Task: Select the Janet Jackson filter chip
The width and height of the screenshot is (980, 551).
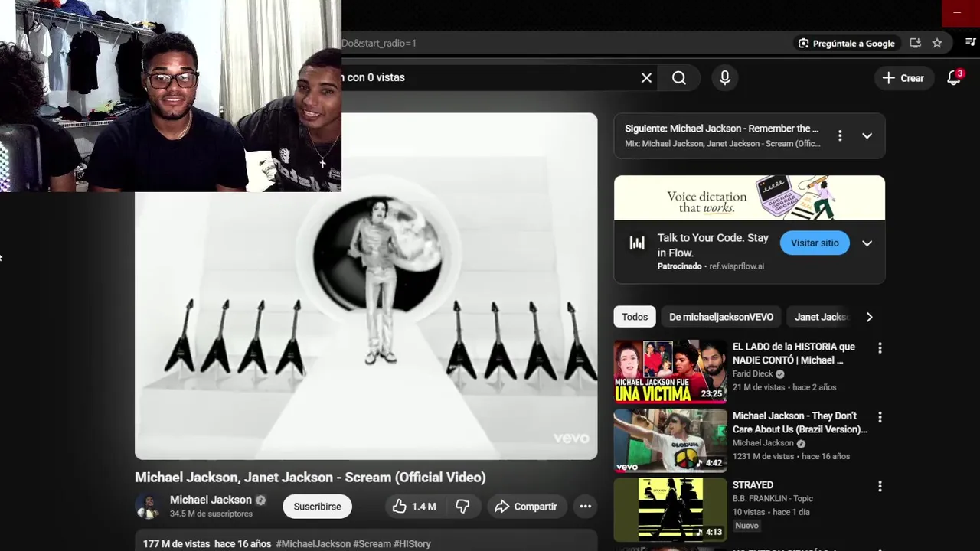Action: tap(822, 317)
